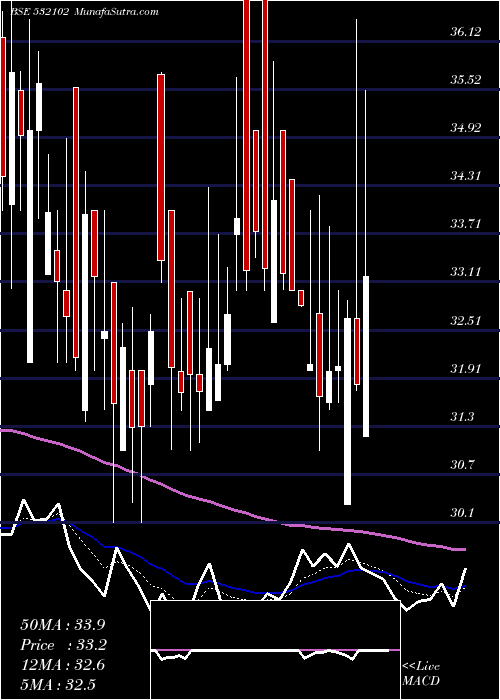Click the 30.1 price axis label
This screenshot has width=500, height=700.
pos(462,513)
